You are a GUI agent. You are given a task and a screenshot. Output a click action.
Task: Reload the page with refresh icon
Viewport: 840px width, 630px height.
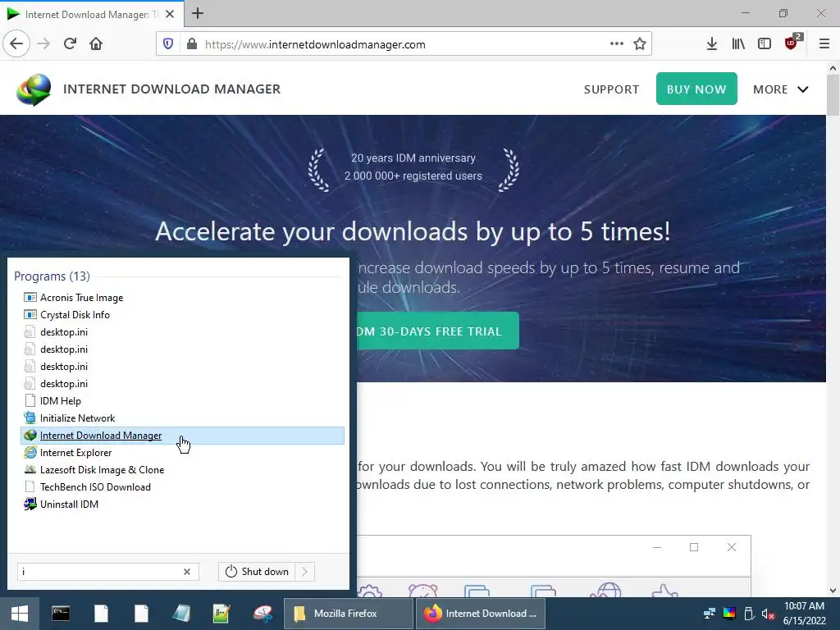(x=70, y=44)
